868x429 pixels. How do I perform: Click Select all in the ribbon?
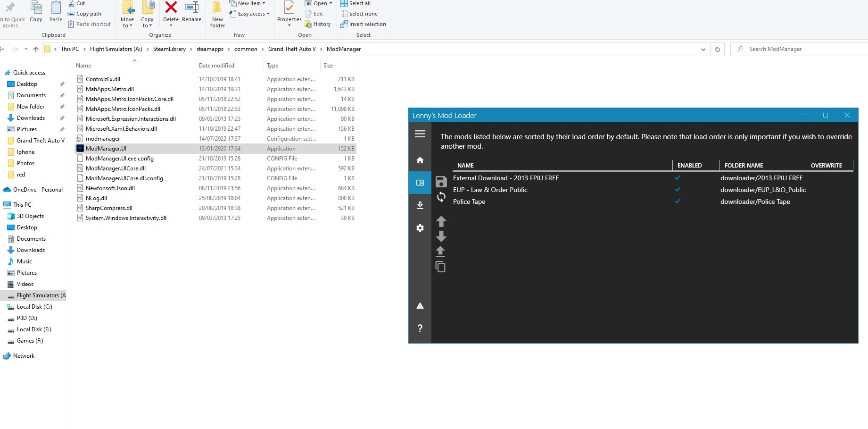coord(359,3)
